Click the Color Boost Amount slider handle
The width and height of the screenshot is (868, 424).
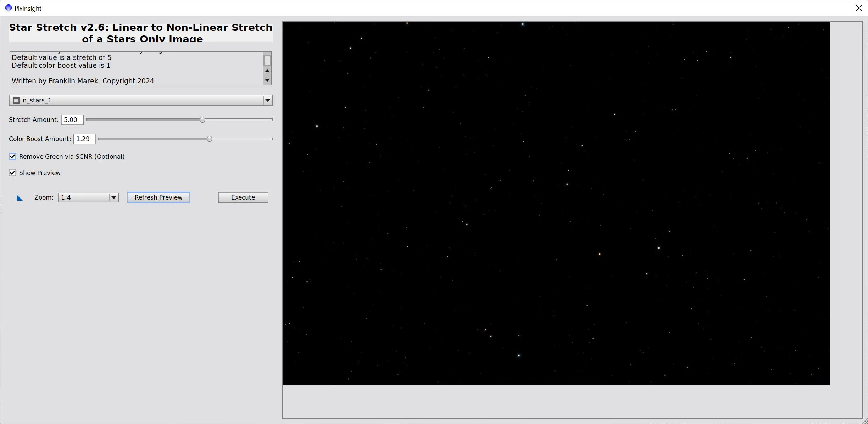[210, 139]
